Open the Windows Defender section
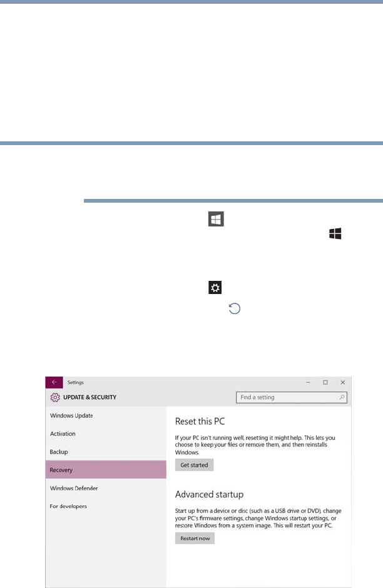Viewport: 383px width, 588px height. click(106, 489)
